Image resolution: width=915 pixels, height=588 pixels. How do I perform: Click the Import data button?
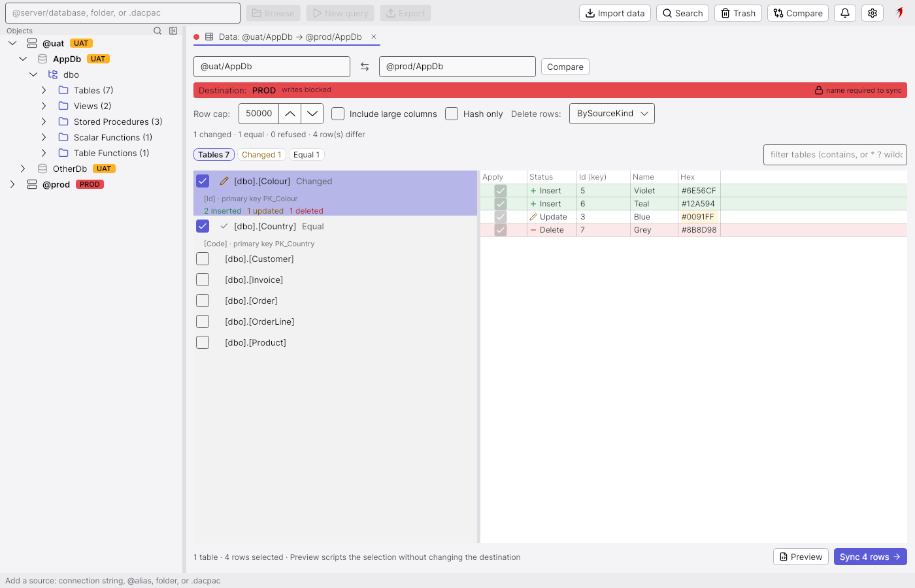615,13
